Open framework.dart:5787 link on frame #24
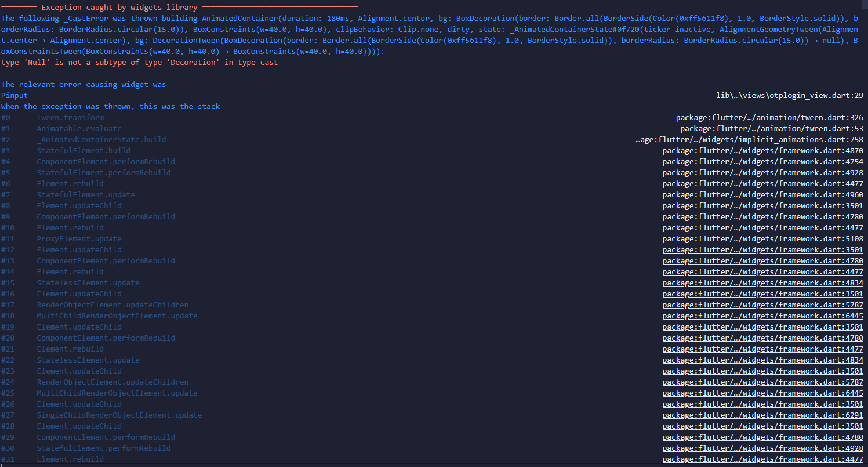This screenshot has height=467, width=868. [x=763, y=382]
